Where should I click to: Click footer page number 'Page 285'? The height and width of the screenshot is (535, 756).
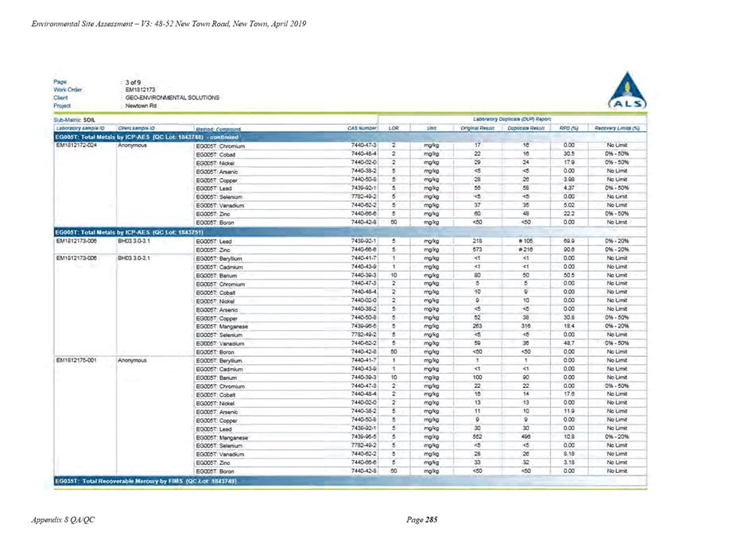(x=422, y=520)
